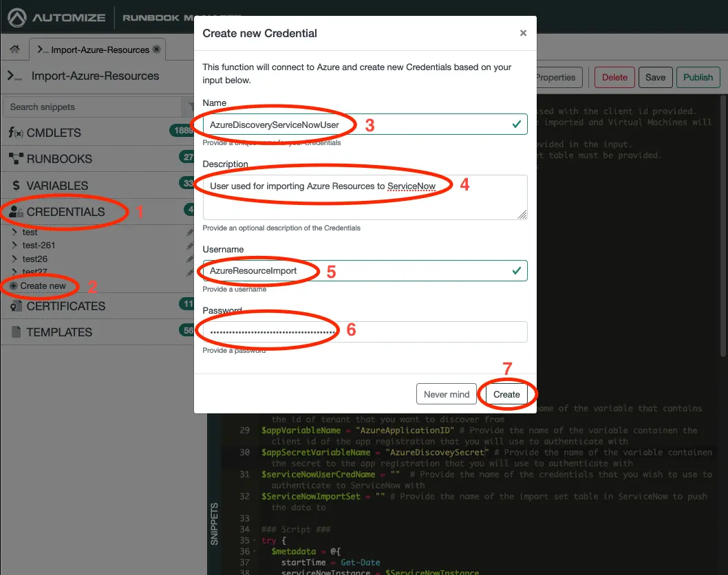Open the VARIABLES section
This screenshot has height=575, width=728.
pos(57,186)
